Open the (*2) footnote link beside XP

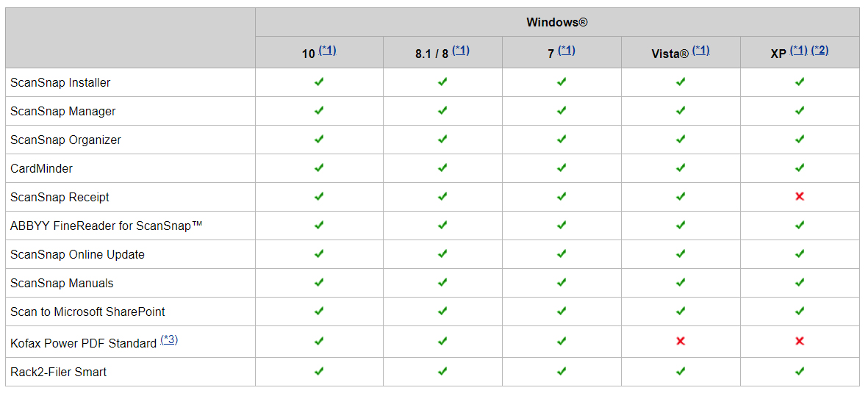819,51
